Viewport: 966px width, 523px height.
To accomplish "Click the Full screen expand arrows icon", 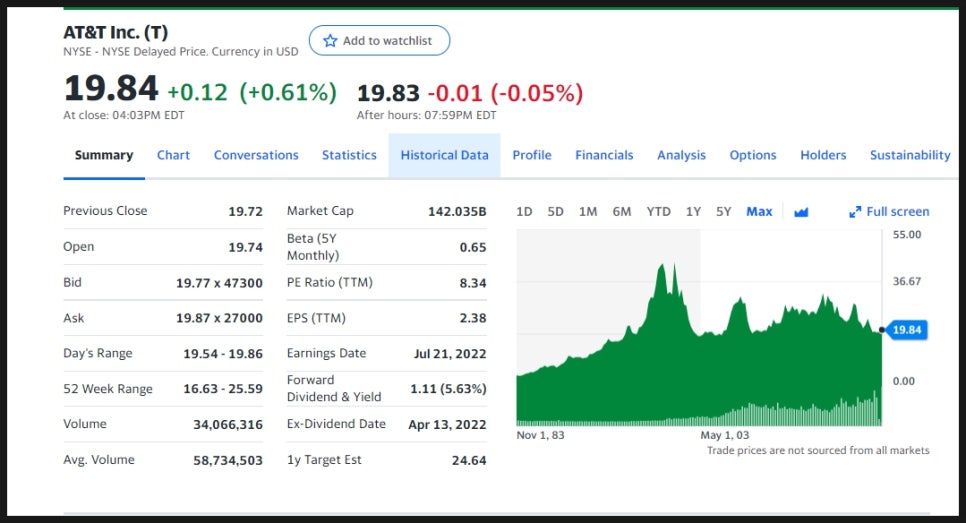I will pyautogui.click(x=854, y=212).
